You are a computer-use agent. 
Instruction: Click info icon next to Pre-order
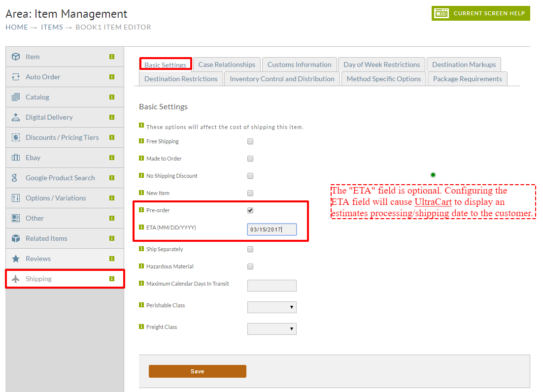(x=141, y=210)
